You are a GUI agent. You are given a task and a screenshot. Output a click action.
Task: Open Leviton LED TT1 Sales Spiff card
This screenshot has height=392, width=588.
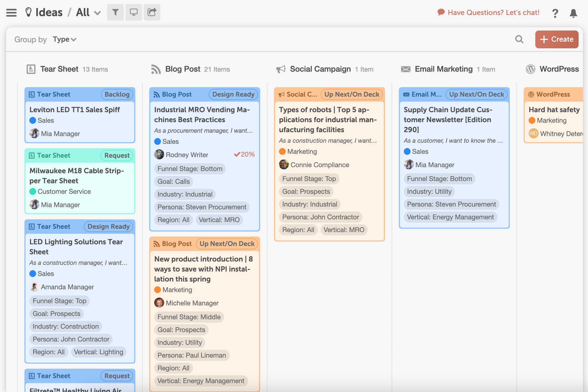tap(75, 110)
